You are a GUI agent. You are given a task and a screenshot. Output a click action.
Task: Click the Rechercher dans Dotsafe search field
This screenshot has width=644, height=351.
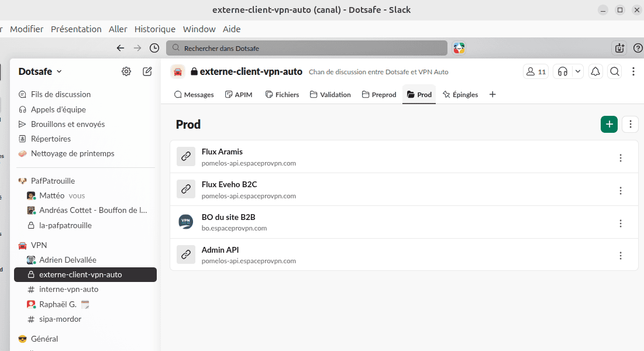pos(307,48)
